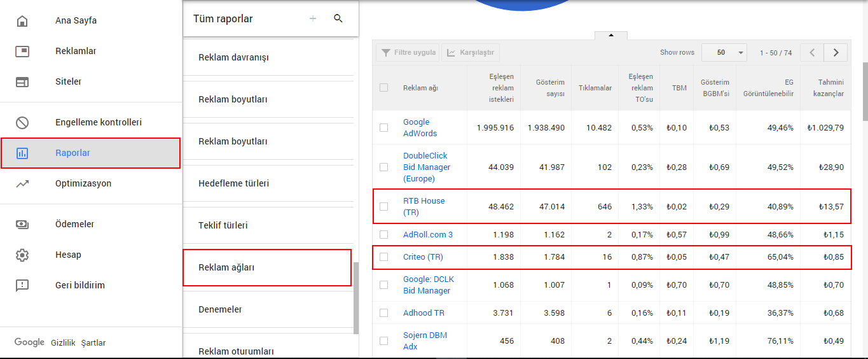Click the Google logo in footer

[29, 342]
